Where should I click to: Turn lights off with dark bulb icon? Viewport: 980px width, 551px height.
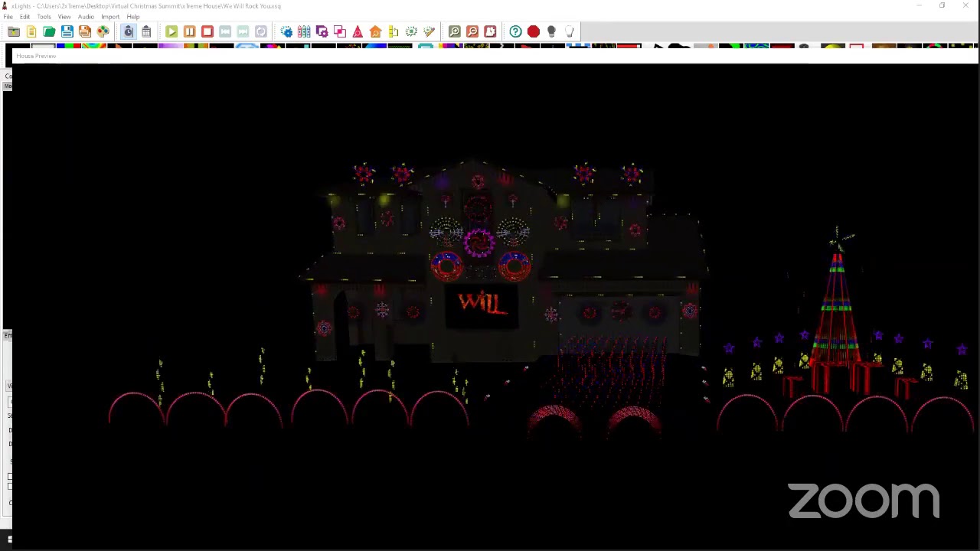pos(551,31)
